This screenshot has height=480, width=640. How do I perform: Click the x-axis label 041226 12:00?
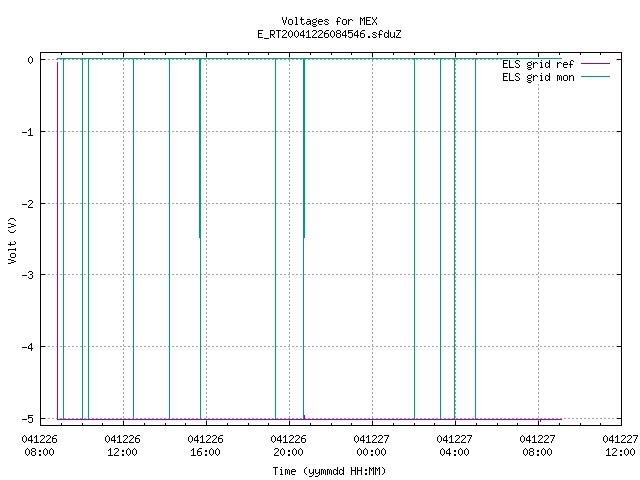[x=122, y=446]
